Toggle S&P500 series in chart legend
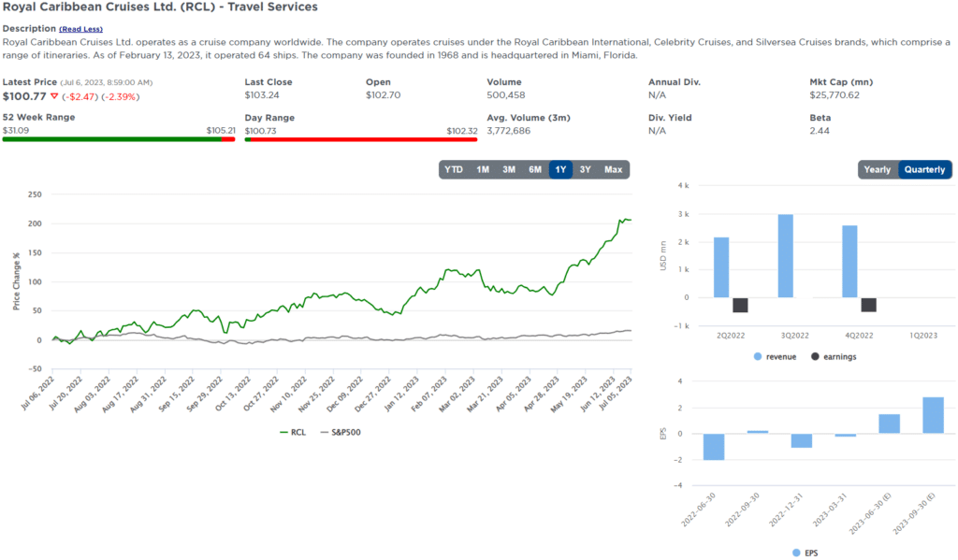 click(341, 432)
